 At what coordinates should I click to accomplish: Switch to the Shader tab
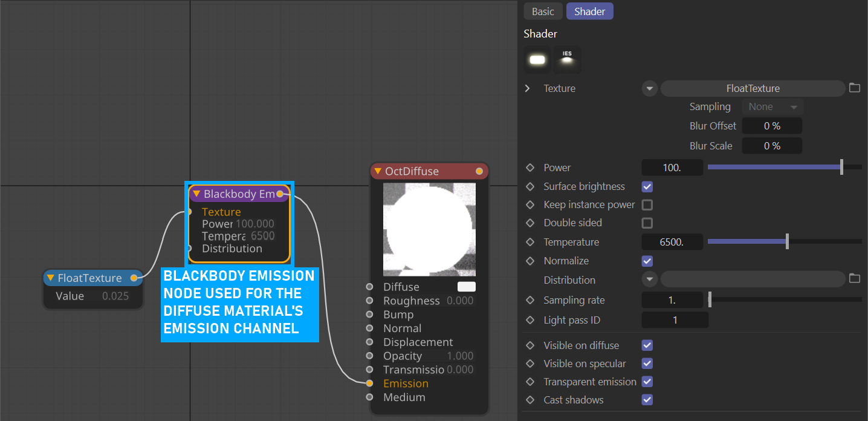coord(589,11)
